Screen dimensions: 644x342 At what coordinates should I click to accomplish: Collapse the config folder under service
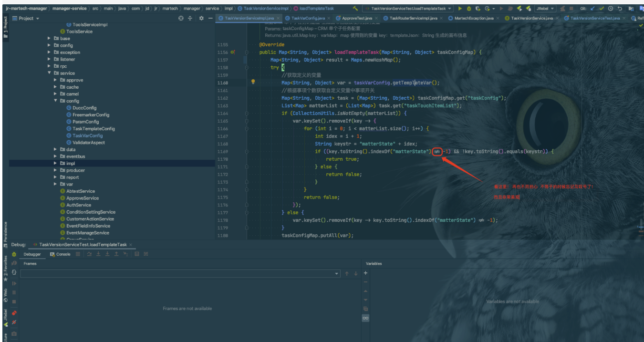point(56,101)
